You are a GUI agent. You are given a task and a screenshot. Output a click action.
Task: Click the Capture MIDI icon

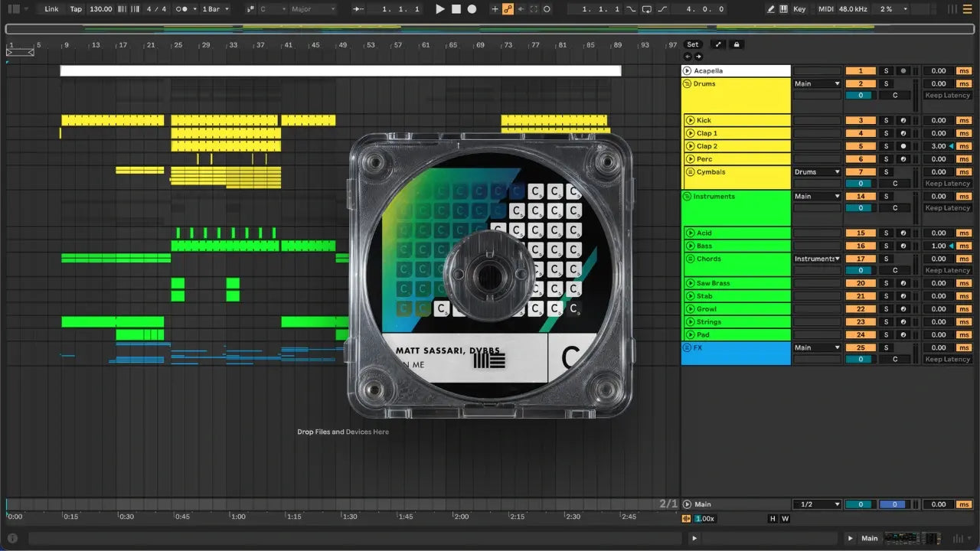point(534,9)
